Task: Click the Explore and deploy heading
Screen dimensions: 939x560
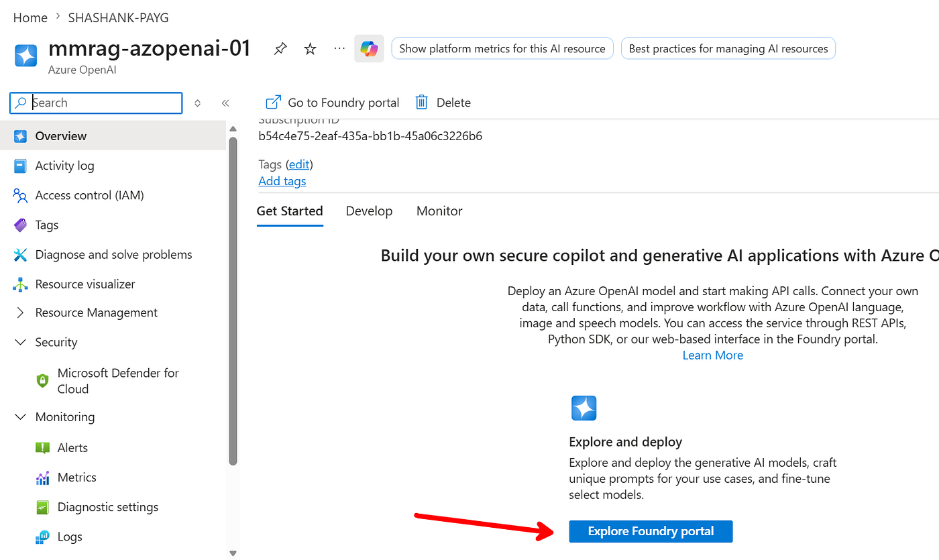Action: [x=626, y=442]
